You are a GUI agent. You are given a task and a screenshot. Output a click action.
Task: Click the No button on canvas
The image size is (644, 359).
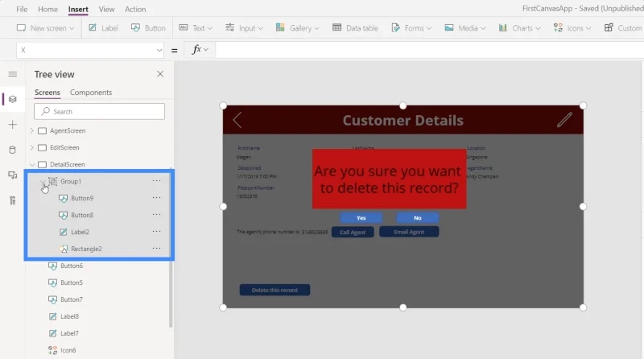click(x=417, y=217)
